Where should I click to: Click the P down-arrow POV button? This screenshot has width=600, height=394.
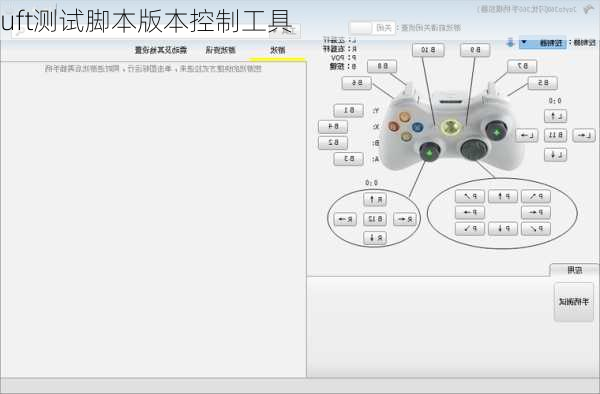(503, 229)
